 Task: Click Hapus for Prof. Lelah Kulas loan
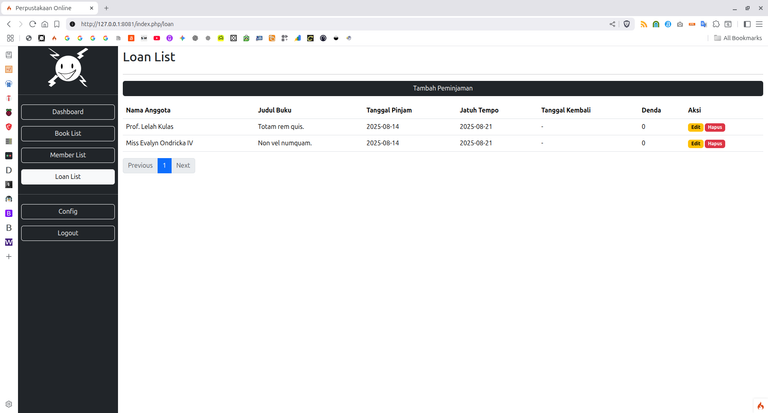[x=715, y=127]
